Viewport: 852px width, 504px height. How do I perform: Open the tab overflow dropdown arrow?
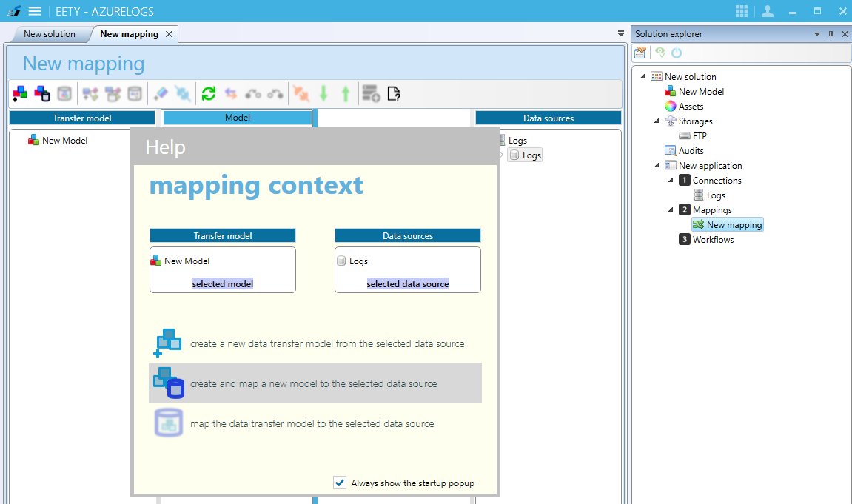coord(620,33)
